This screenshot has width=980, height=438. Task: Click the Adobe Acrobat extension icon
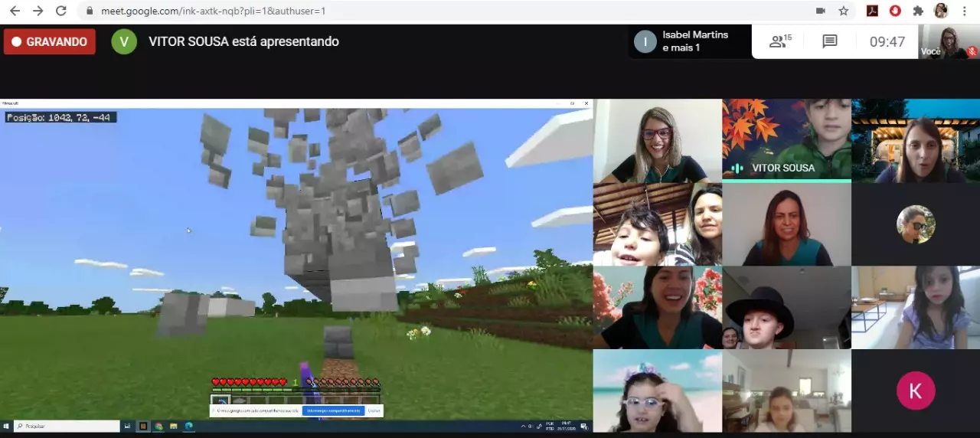[x=872, y=11]
